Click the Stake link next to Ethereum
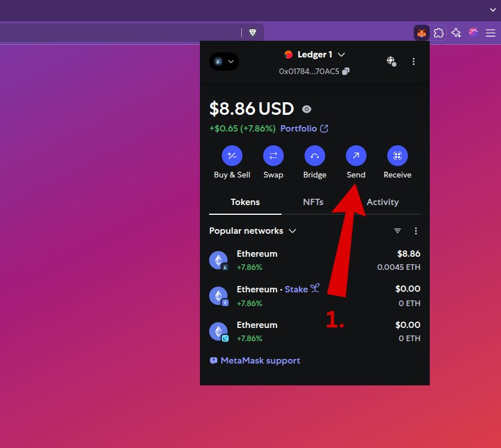Viewport: 501px width, 448px height. [x=302, y=289]
